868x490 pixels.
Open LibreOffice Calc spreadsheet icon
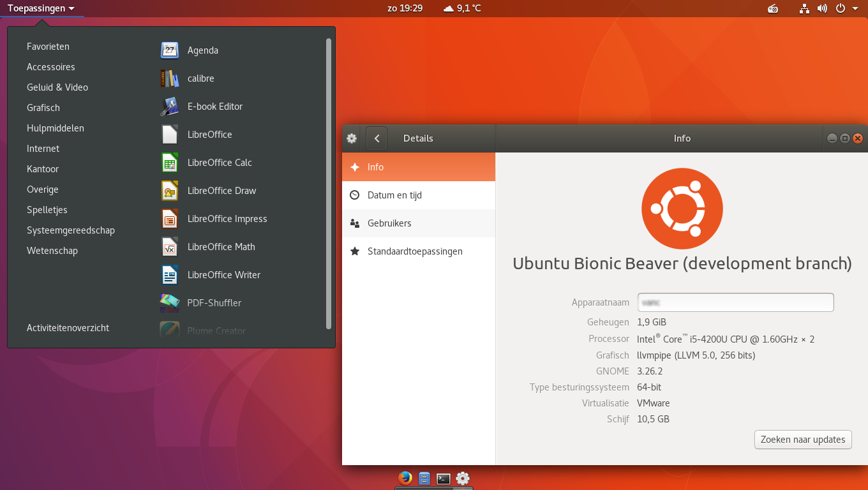pos(169,163)
